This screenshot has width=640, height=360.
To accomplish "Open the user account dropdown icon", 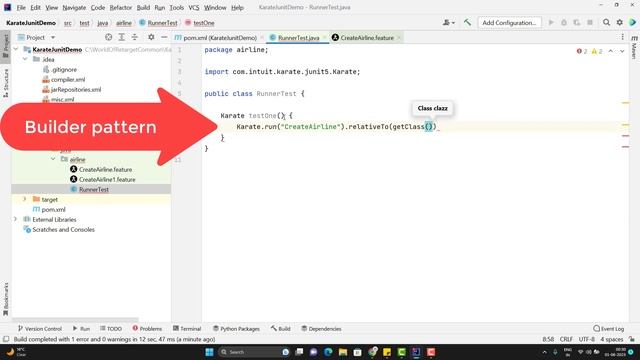I will pyautogui.click(x=449, y=23).
